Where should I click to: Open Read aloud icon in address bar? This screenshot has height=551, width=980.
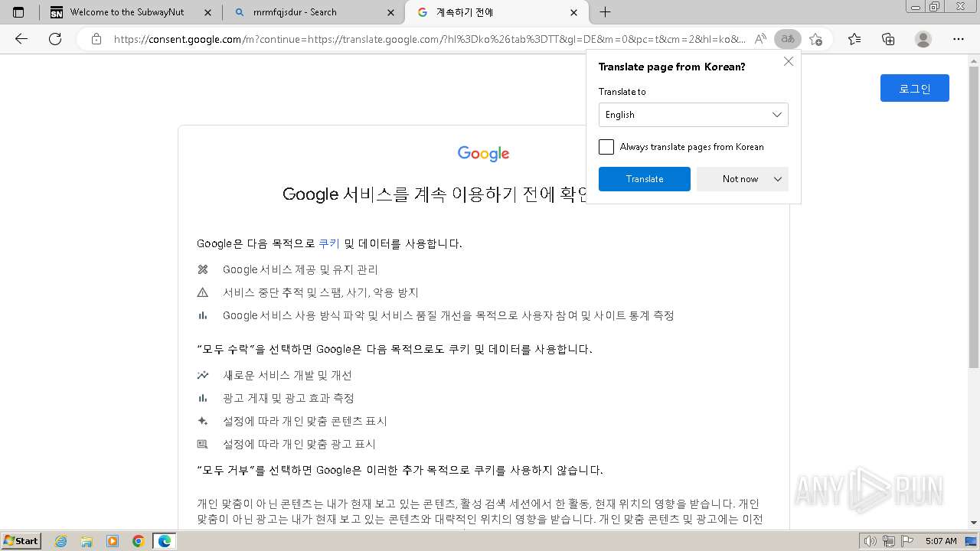(760, 39)
